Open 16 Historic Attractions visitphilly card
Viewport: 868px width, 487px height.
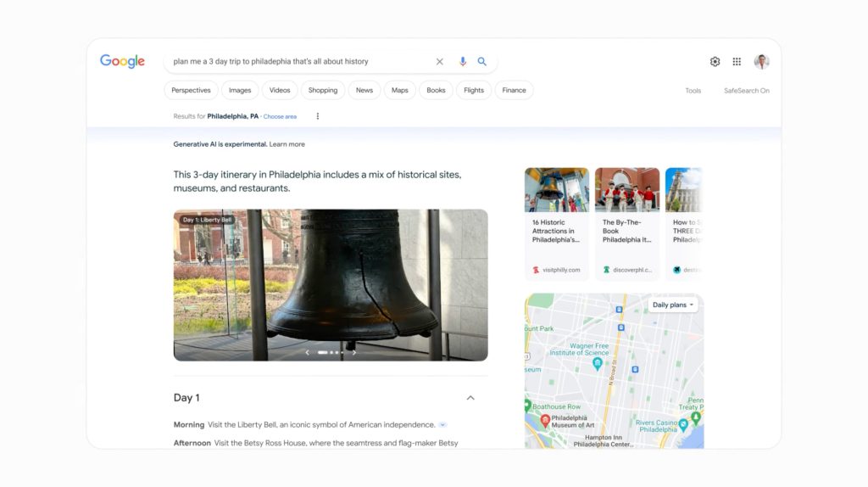coord(556,221)
